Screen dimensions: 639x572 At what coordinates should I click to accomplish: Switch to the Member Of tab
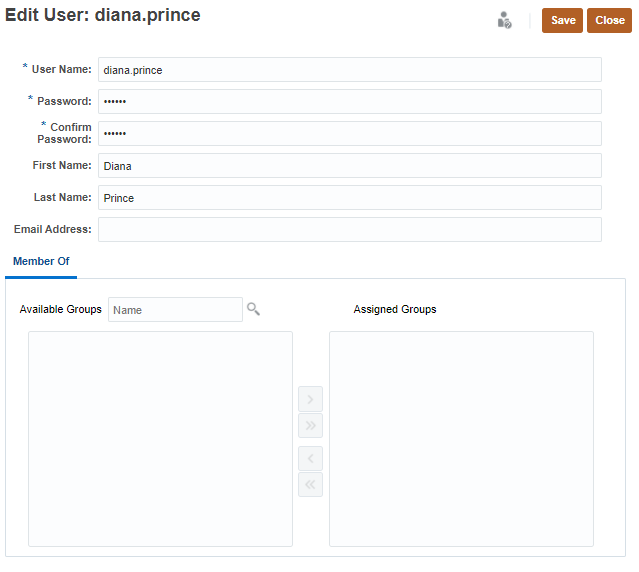[41, 261]
